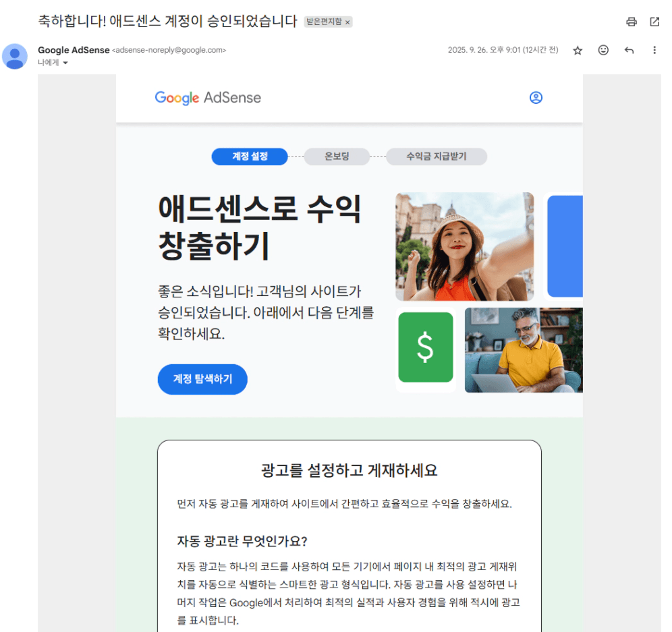Image resolution: width=672 pixels, height=632 pixels.
Task: Click the blue rectangle tile
Action: pos(565,246)
